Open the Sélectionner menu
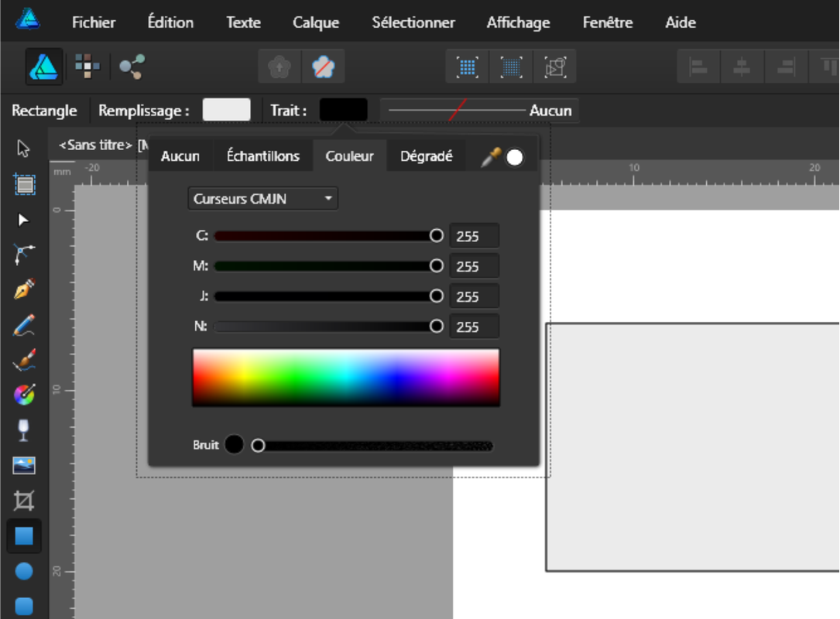This screenshot has width=840, height=619. coord(413,22)
